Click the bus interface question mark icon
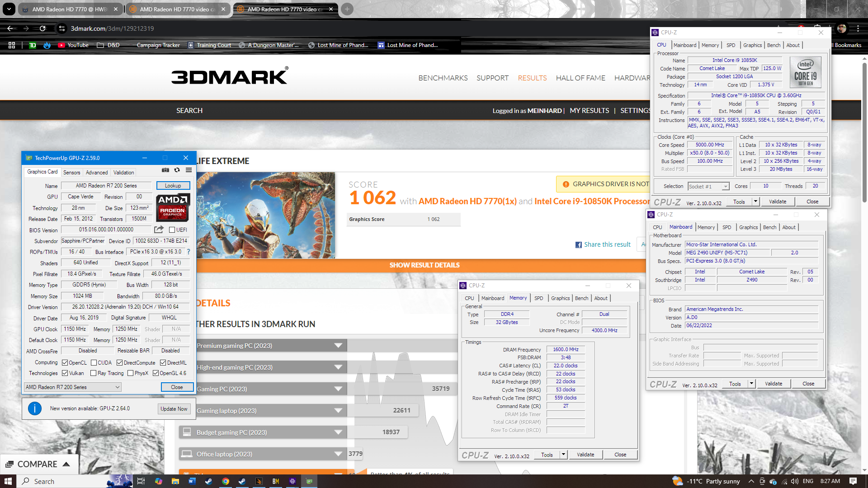Screen dimensions: 868x488 tap(189, 252)
